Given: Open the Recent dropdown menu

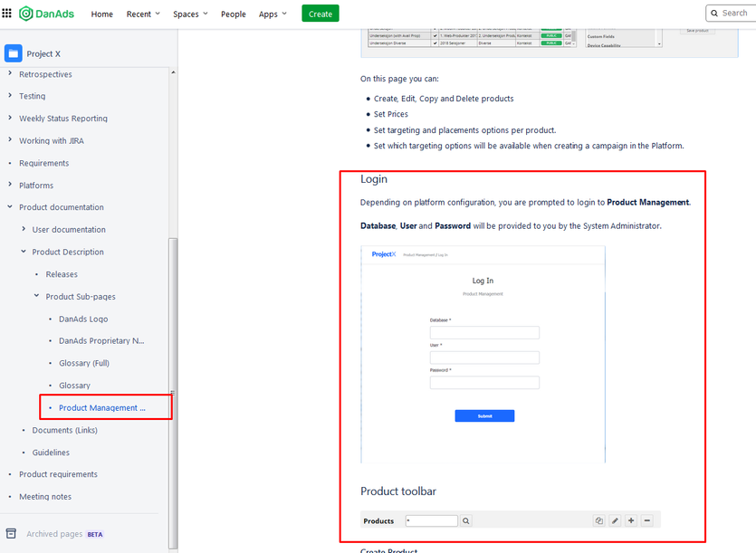Looking at the screenshot, I should click(143, 14).
